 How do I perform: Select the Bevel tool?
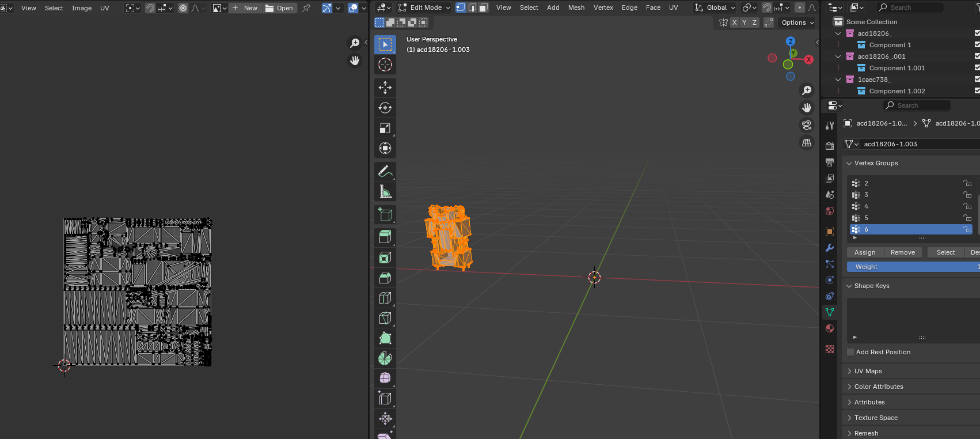385,278
